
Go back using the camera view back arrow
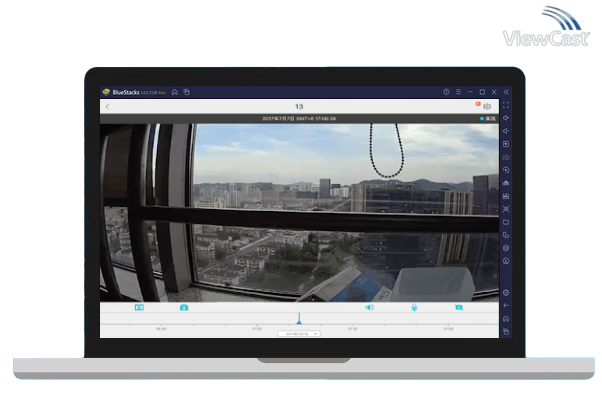coord(108,106)
